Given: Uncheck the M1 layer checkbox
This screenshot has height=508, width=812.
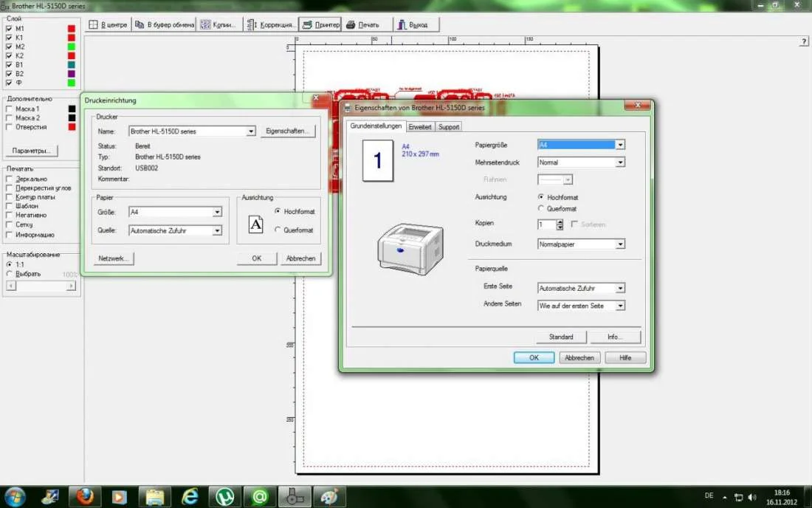Looking at the screenshot, I should (9, 29).
